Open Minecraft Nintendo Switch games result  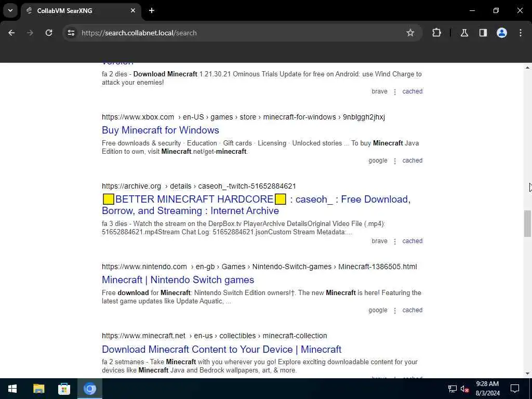[x=178, y=280]
